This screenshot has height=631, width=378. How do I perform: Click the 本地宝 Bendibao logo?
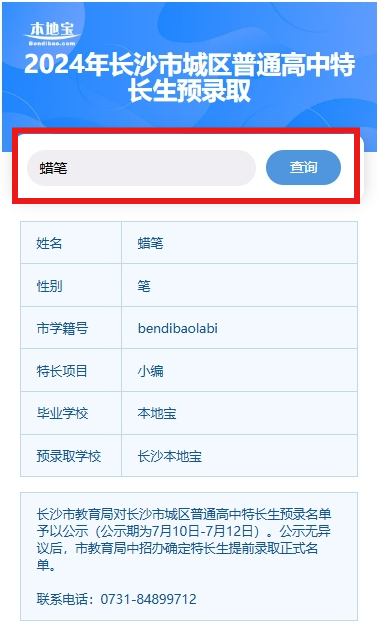(x=52, y=33)
